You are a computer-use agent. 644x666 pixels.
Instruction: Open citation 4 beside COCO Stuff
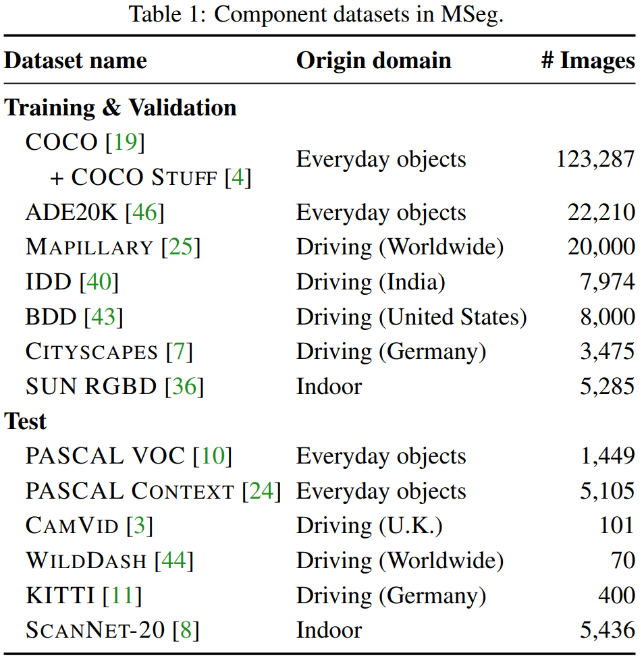pos(238,177)
